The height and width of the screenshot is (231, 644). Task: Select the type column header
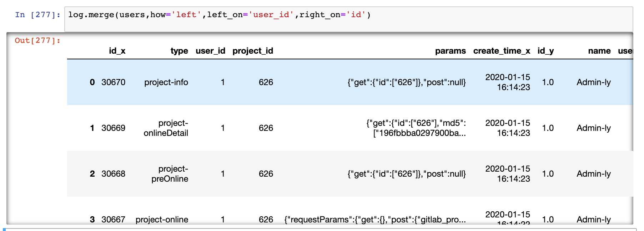click(x=179, y=51)
